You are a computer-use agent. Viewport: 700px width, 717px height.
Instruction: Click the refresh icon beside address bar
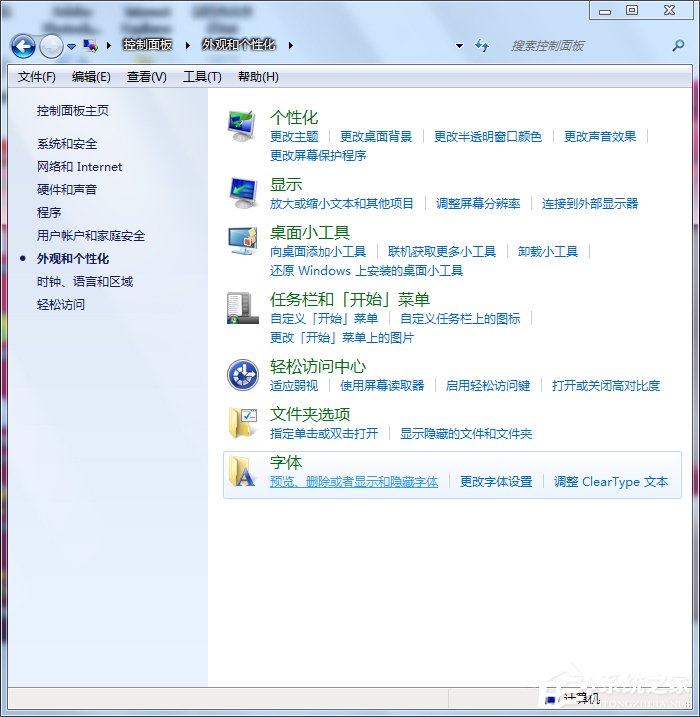(x=483, y=45)
